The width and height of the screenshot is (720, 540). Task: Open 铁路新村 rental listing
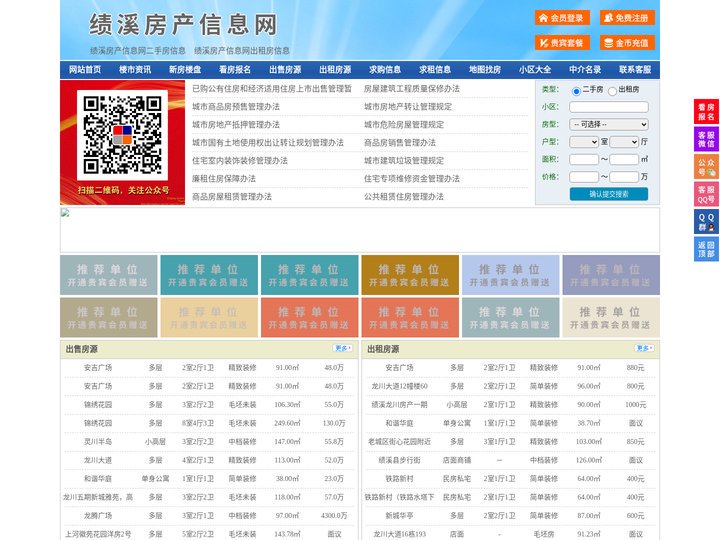tap(399, 479)
